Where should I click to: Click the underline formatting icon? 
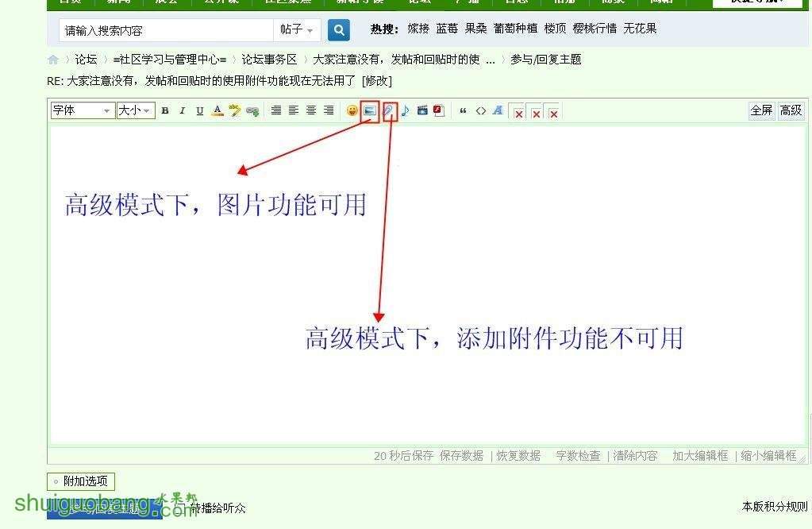199,111
